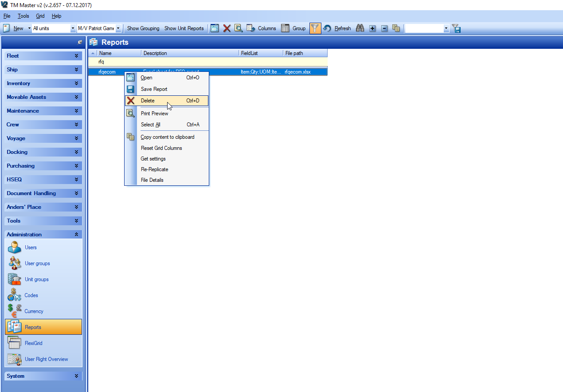563x392 pixels.
Task: Click the save filter icon in toolbar
Action: tap(457, 28)
